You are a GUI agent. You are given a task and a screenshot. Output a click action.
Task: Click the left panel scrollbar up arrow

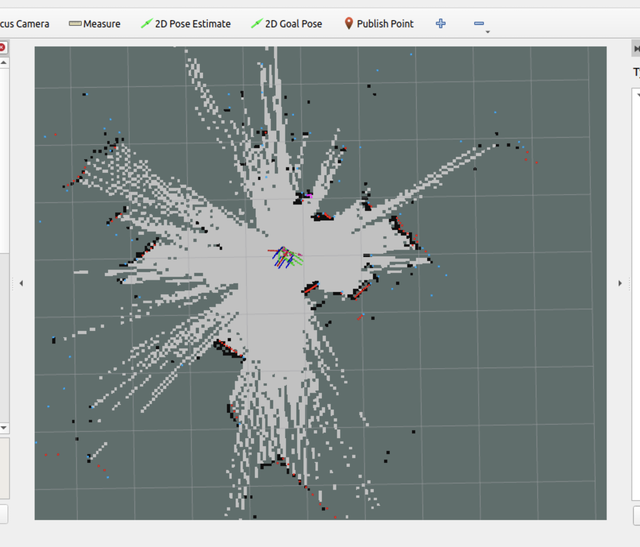pyautogui.click(x=3, y=63)
